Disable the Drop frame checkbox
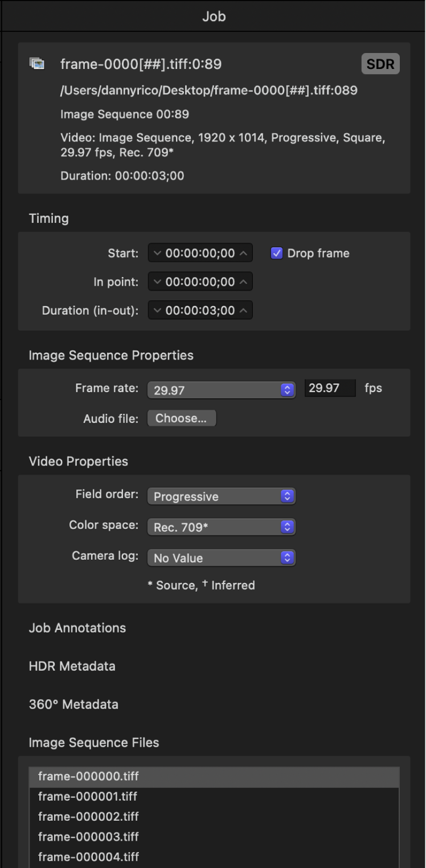 tap(277, 253)
